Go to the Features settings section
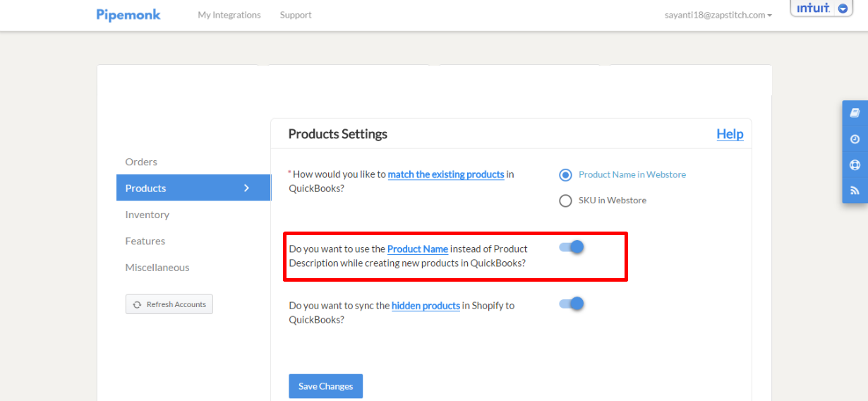 click(x=145, y=241)
